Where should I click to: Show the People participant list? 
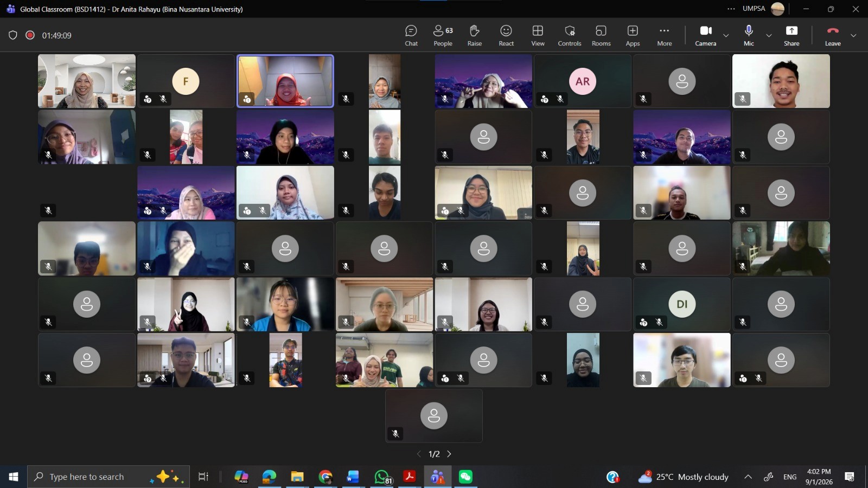click(x=443, y=35)
